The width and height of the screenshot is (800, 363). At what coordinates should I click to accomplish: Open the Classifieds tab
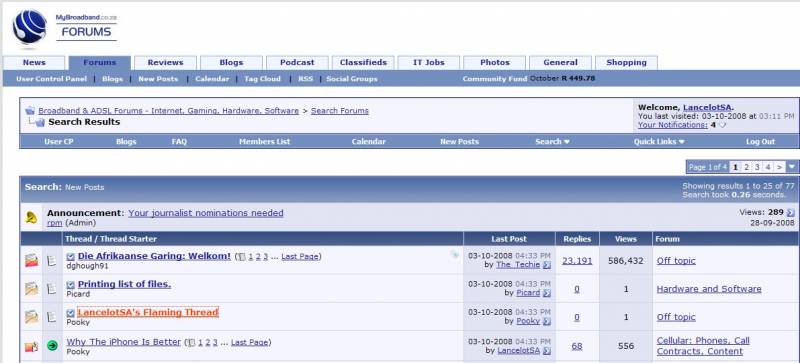(x=363, y=62)
